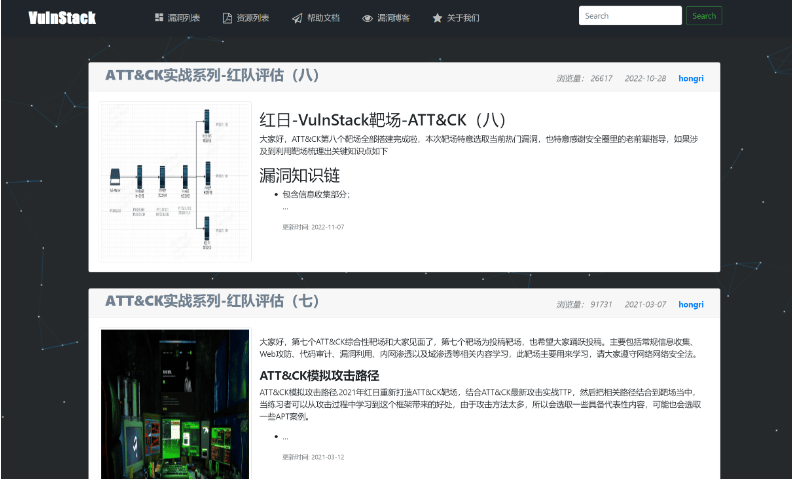
Task: Open the green hacker room thumbnail
Action: [175, 404]
